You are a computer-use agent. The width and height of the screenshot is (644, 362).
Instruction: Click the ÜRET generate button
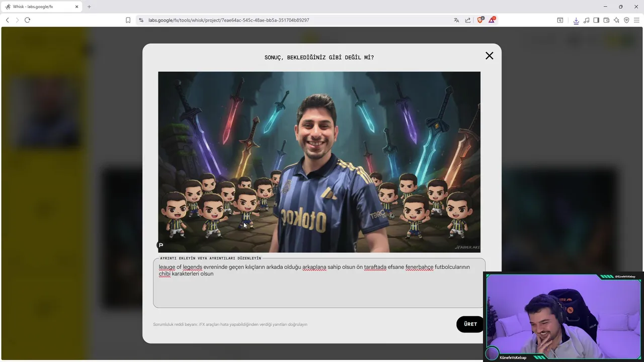coord(470,324)
